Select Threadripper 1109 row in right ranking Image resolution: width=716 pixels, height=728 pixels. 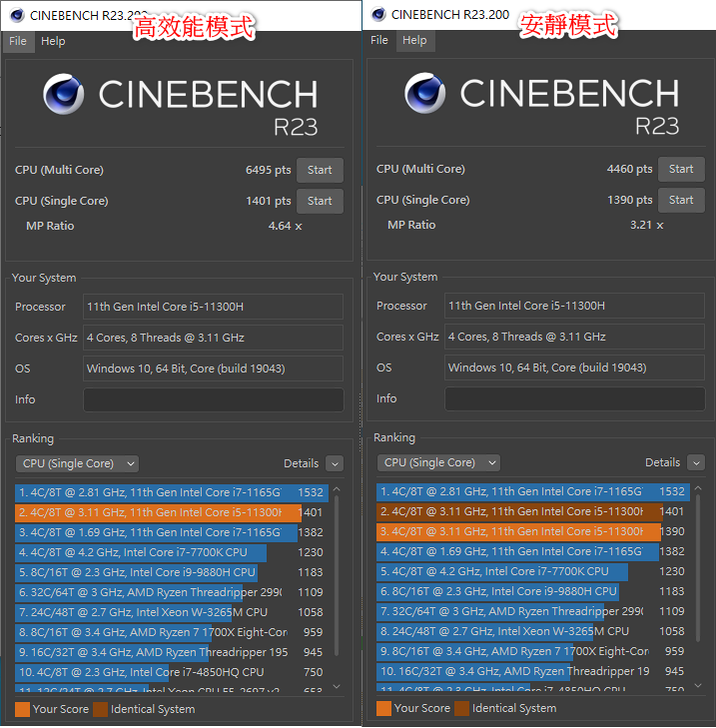533,611
